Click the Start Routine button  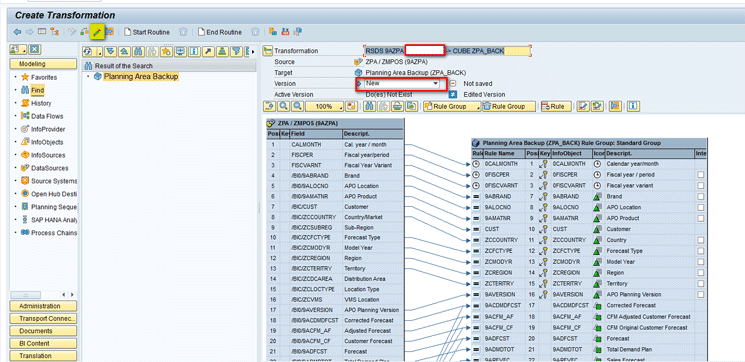click(x=147, y=32)
